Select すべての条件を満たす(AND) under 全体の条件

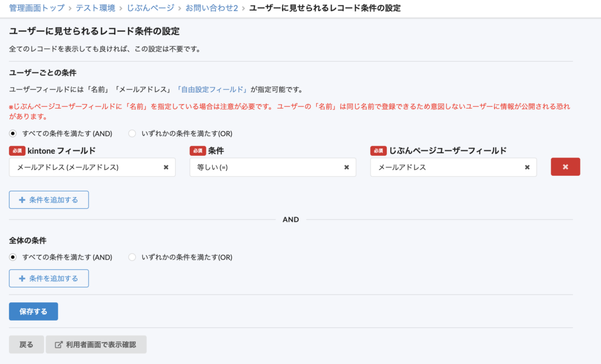pyautogui.click(x=13, y=257)
